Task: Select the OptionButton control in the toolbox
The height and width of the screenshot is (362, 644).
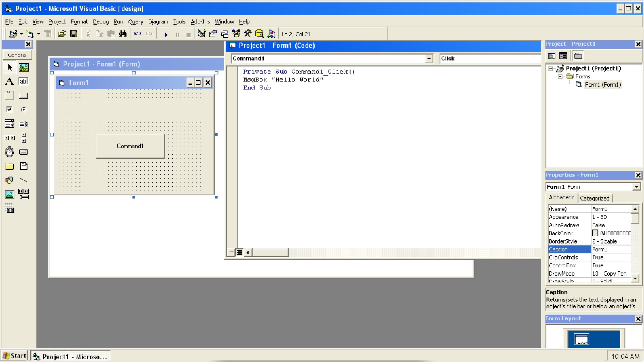Action: tap(24, 109)
